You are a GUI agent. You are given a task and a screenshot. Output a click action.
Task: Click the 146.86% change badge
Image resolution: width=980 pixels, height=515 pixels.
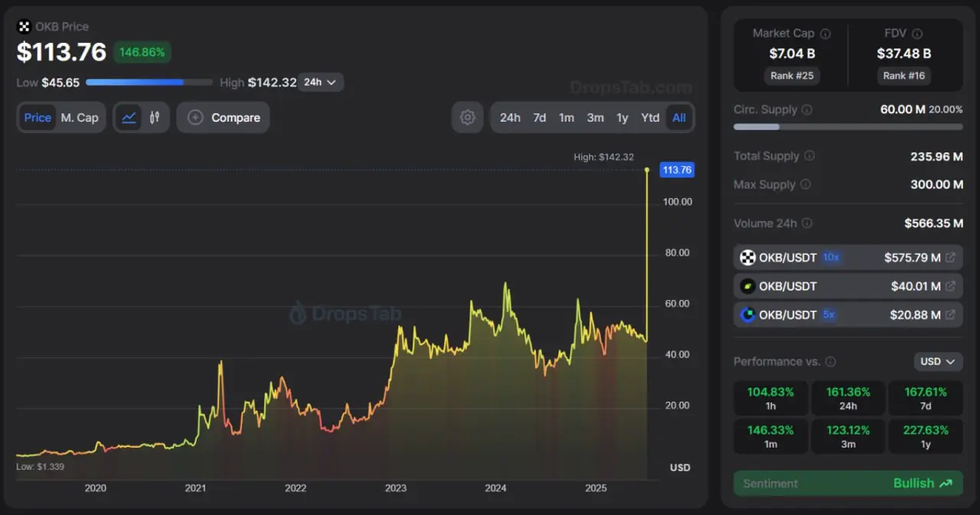[x=142, y=52]
